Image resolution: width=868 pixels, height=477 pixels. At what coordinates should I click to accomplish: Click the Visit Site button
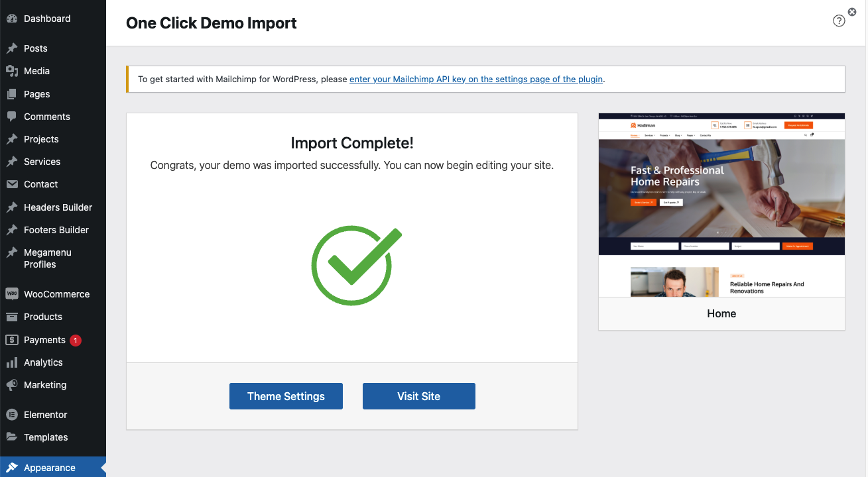tap(418, 396)
